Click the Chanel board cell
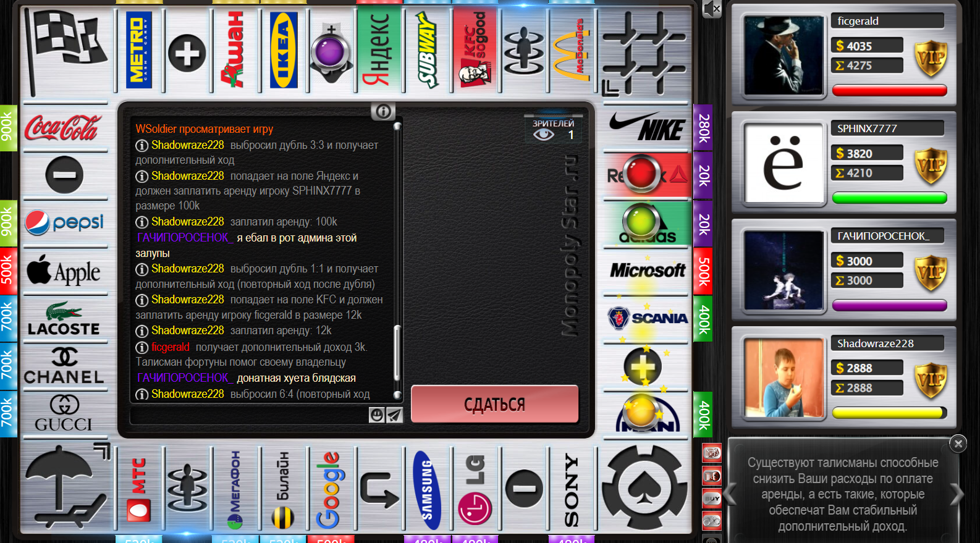Screen dimensions: 980x543 click(65, 367)
